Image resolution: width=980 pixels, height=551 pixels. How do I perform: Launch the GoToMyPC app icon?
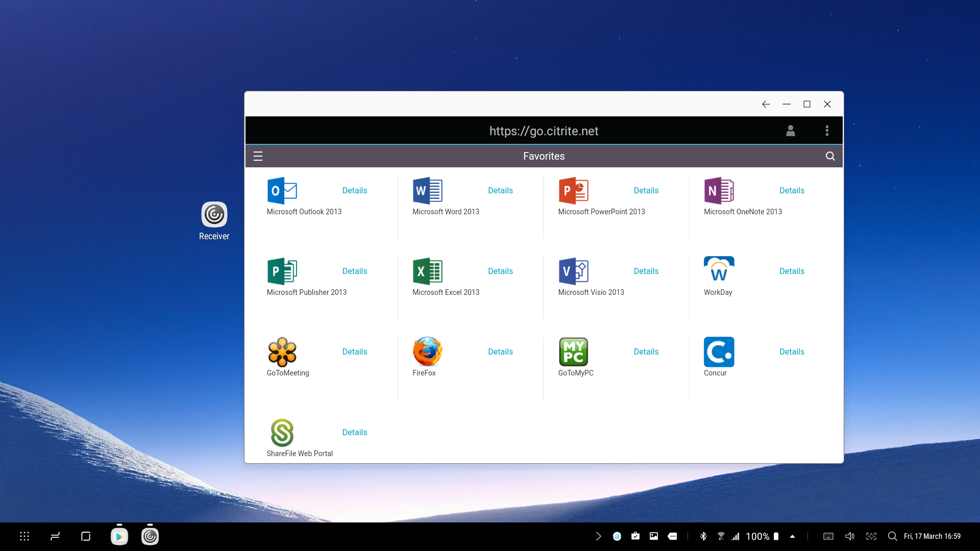574,352
